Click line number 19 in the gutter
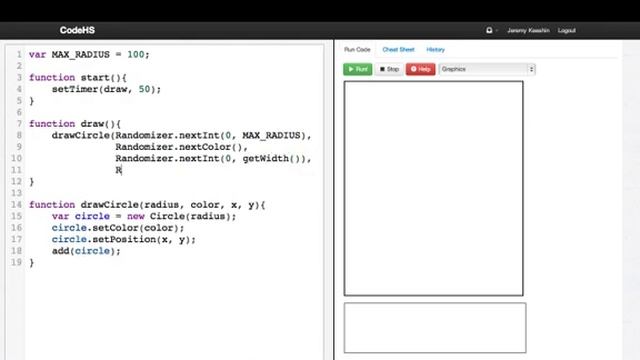This screenshot has height=360, width=640. (16, 262)
